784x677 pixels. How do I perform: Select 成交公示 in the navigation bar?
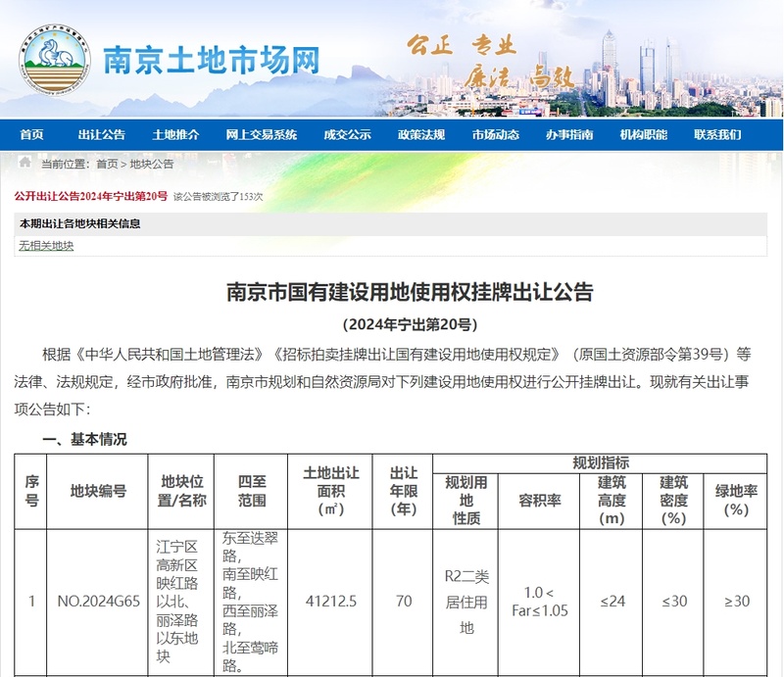[x=348, y=134]
